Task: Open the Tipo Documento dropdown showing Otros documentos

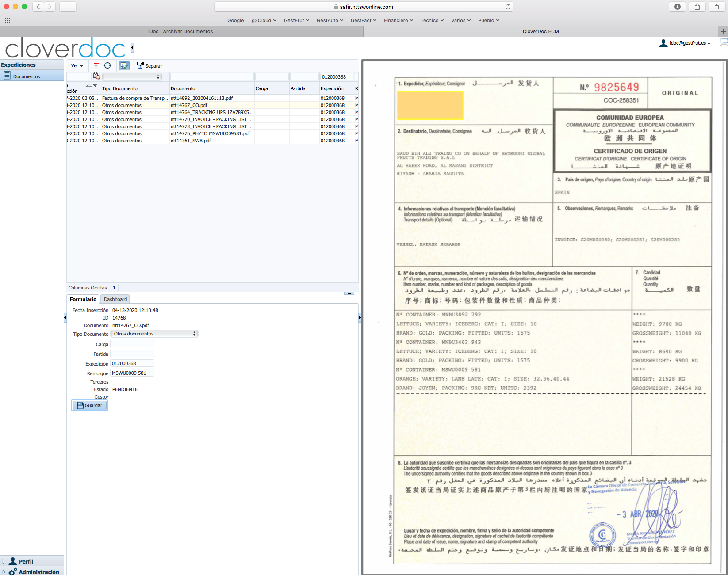Action: point(154,334)
